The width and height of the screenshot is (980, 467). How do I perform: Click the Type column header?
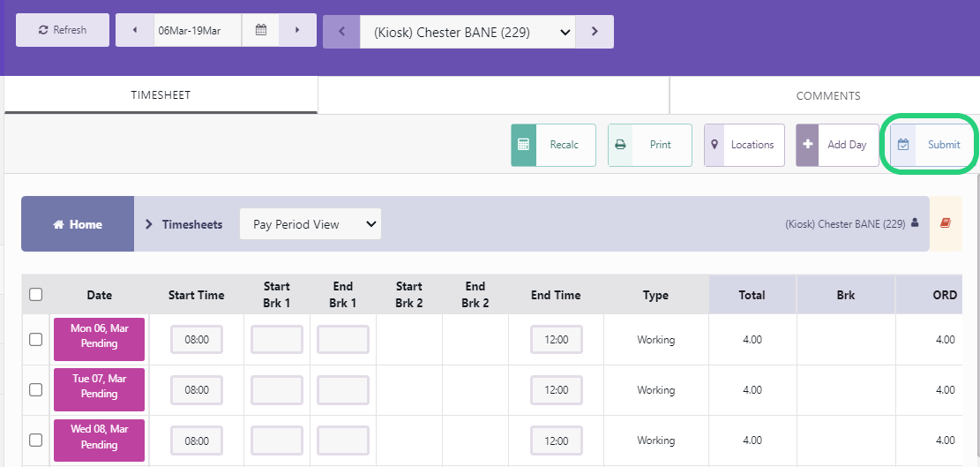tap(655, 295)
